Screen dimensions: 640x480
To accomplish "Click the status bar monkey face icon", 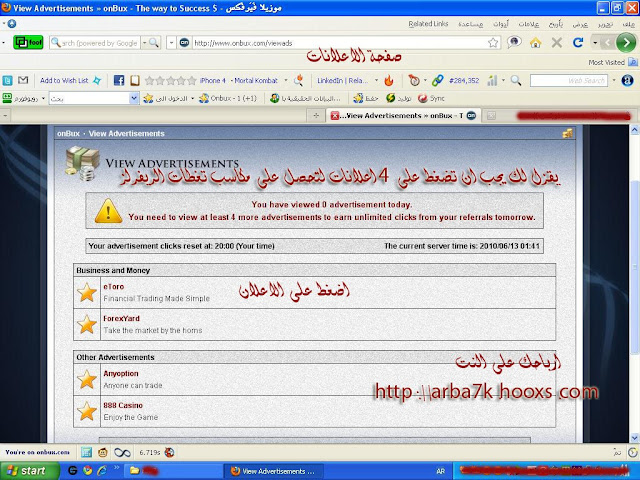I will click(x=103, y=452).
